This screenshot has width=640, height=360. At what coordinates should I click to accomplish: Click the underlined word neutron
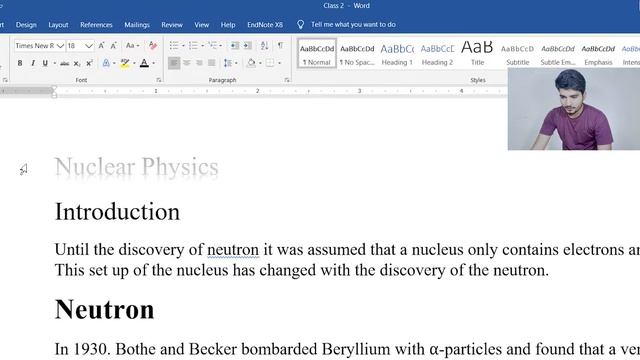[233, 249]
